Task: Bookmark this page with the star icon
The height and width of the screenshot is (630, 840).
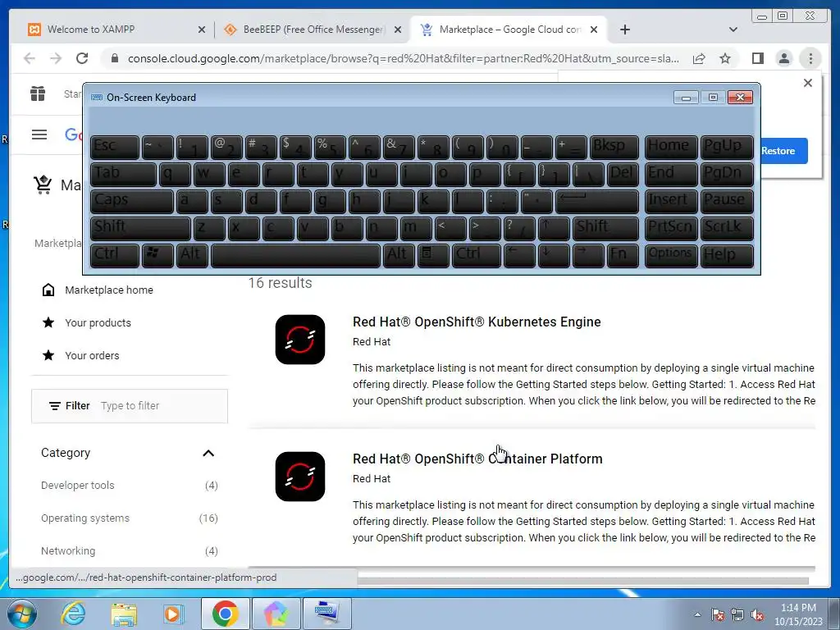Action: pyautogui.click(x=725, y=58)
